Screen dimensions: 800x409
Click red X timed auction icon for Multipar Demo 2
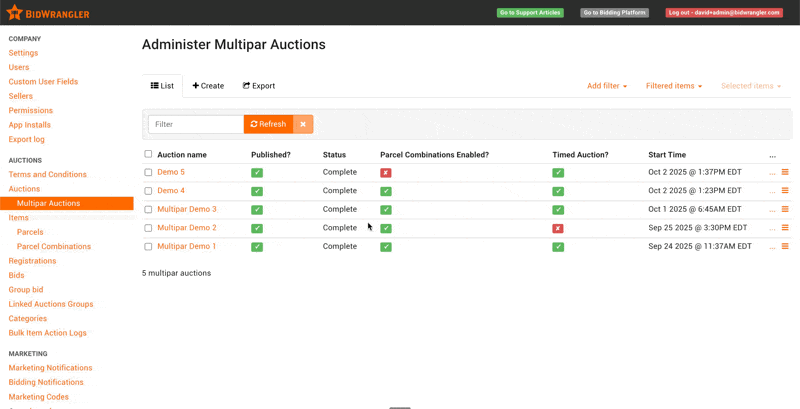558,228
